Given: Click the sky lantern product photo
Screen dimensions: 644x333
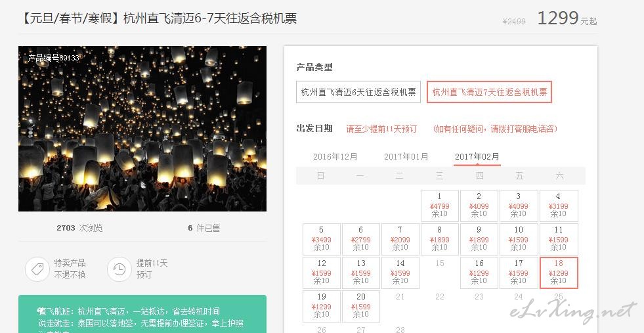Looking at the screenshot, I should pyautogui.click(x=142, y=129).
